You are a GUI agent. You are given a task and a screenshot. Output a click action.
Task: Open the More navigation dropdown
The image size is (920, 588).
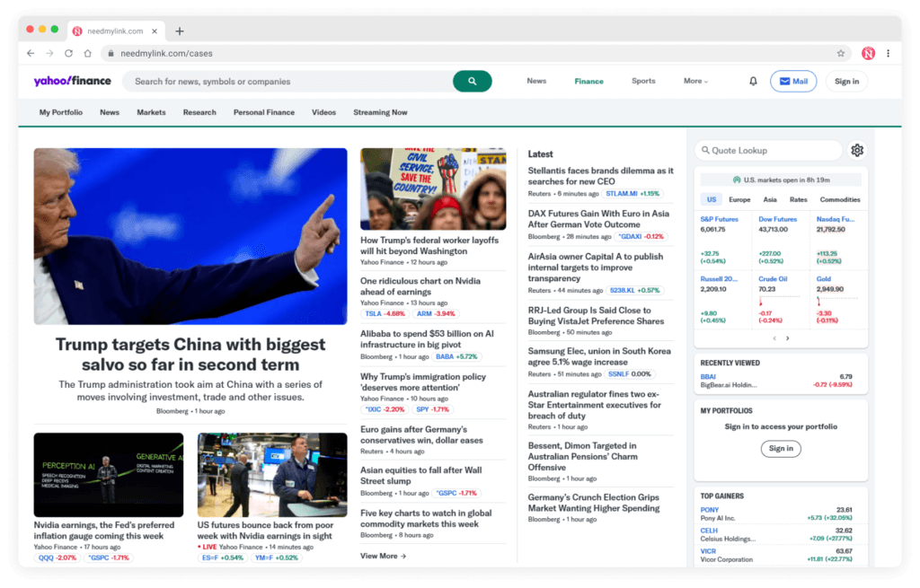click(695, 81)
